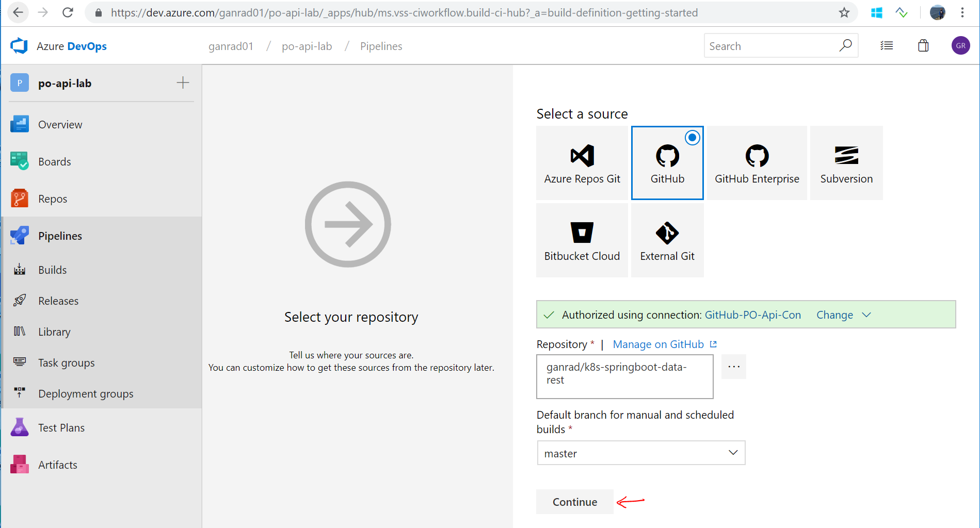Click the Repos label
Image resolution: width=980 pixels, height=528 pixels.
pyautogui.click(x=53, y=199)
